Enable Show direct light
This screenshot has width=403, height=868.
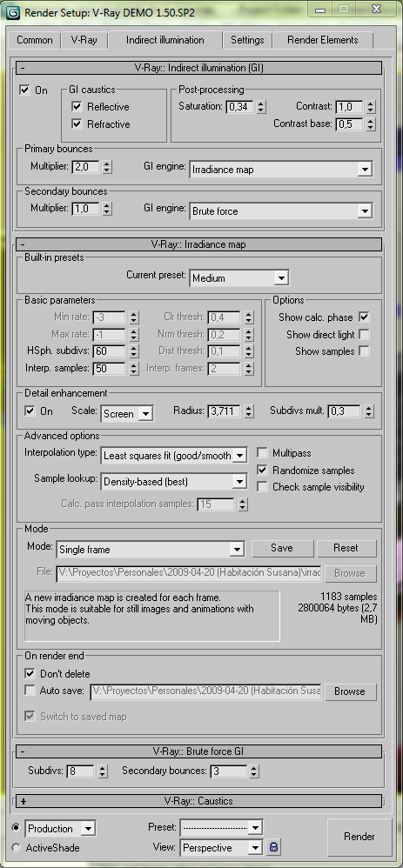click(x=364, y=334)
